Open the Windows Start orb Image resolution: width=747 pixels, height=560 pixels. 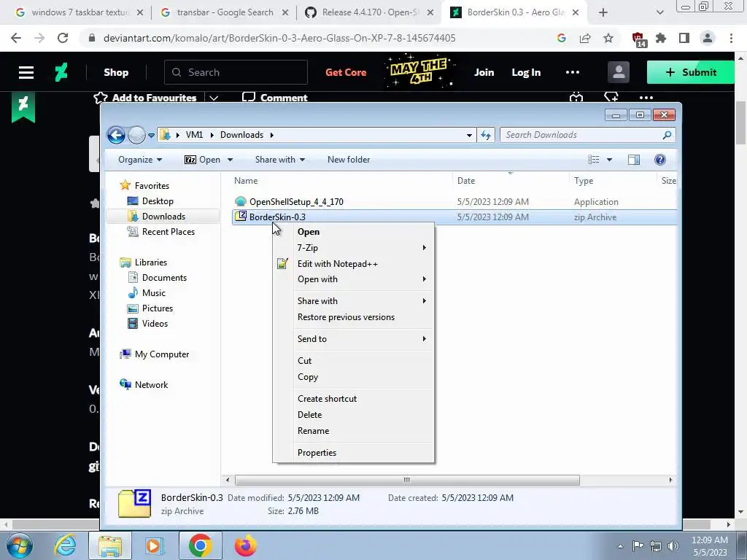(20, 545)
